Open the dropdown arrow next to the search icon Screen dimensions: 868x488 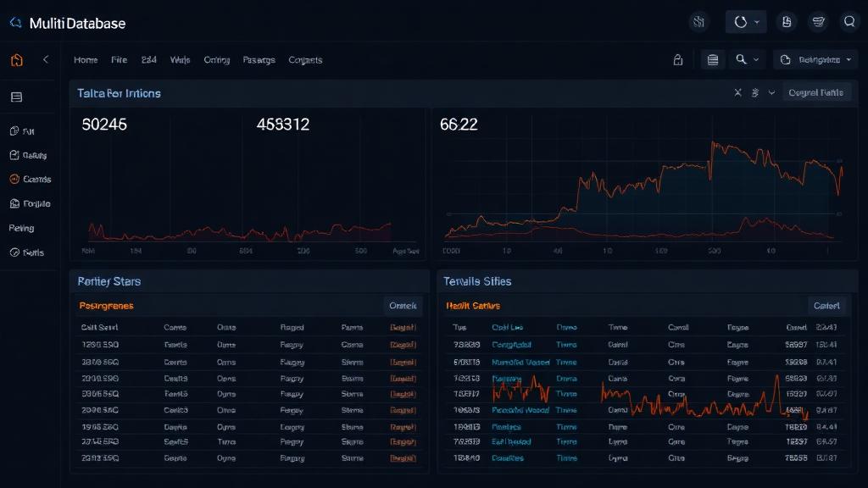[755, 59]
